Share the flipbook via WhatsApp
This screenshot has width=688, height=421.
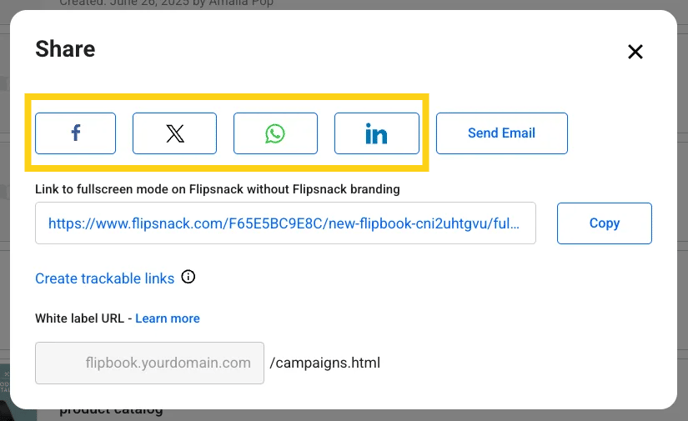276,133
